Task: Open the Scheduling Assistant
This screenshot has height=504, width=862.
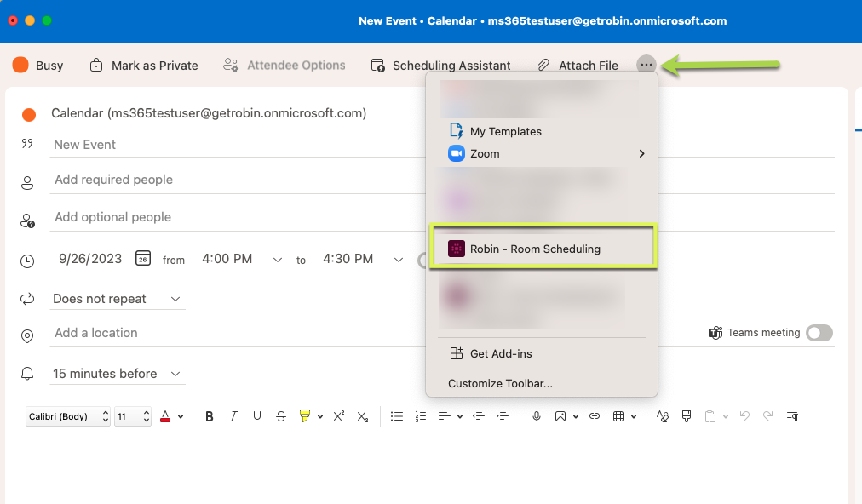Action: pos(441,66)
